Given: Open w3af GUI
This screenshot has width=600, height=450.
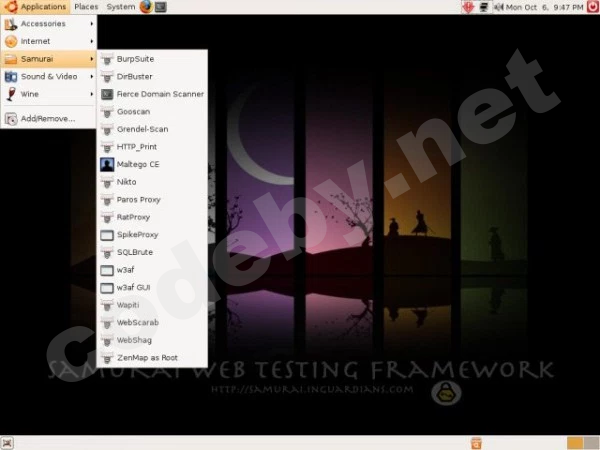Looking at the screenshot, I should (152, 288).
